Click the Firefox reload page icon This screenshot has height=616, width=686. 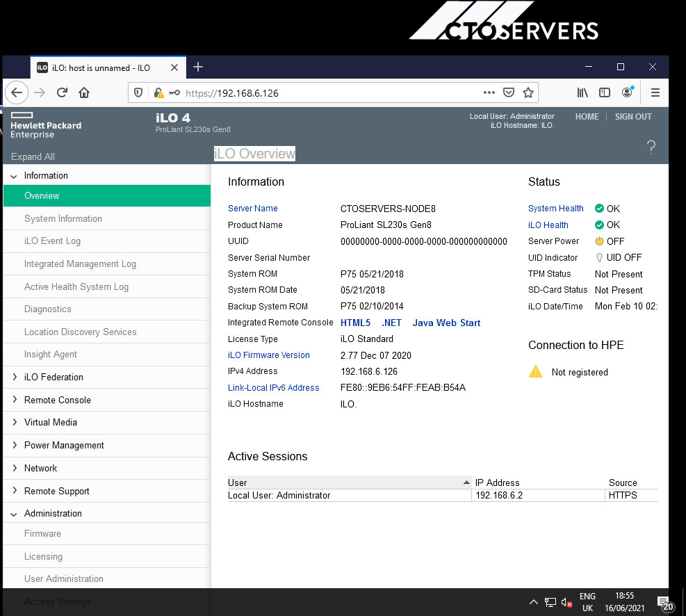pos(62,92)
